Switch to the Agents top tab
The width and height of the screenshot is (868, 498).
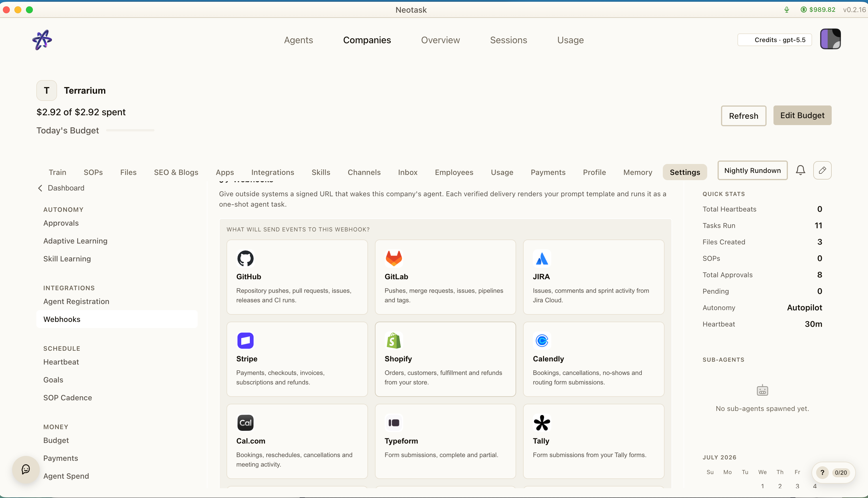pyautogui.click(x=298, y=40)
